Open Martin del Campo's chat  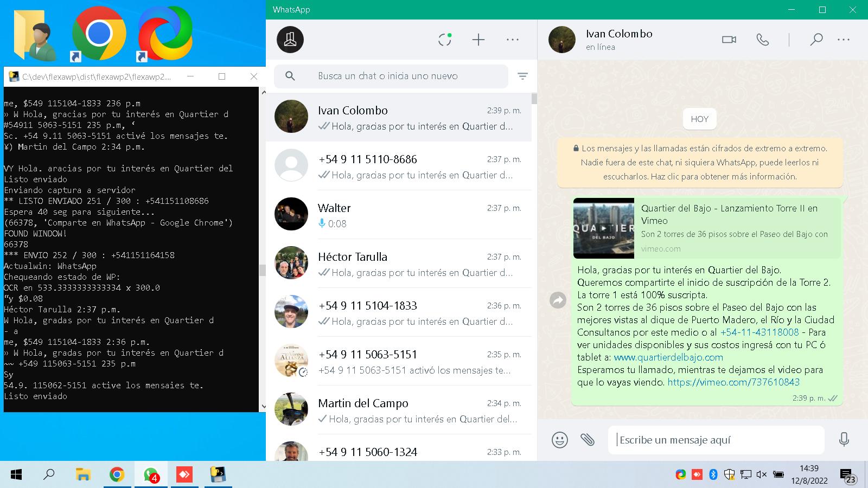click(399, 410)
